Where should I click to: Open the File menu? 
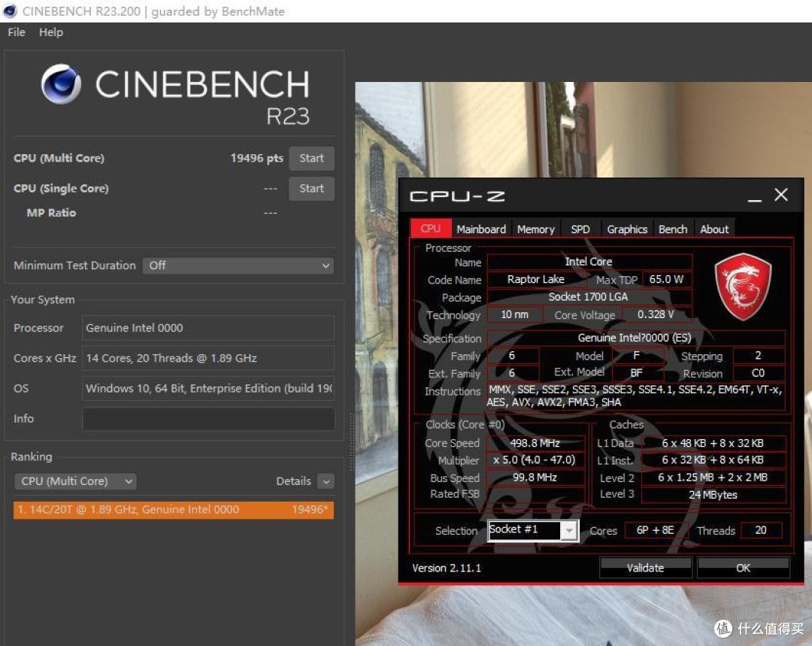[17, 32]
